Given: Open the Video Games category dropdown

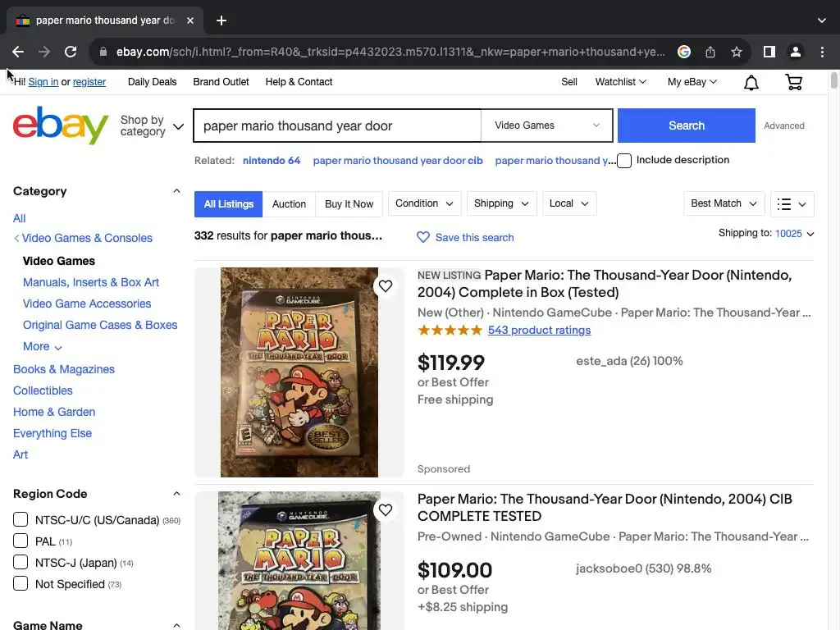Looking at the screenshot, I should click(546, 126).
